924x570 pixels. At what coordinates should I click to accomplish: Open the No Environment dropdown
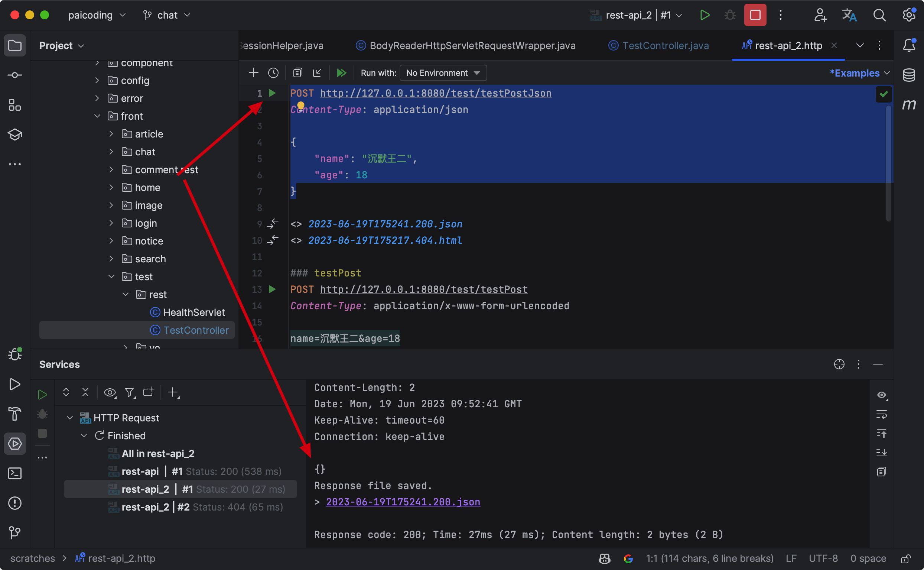click(x=443, y=73)
